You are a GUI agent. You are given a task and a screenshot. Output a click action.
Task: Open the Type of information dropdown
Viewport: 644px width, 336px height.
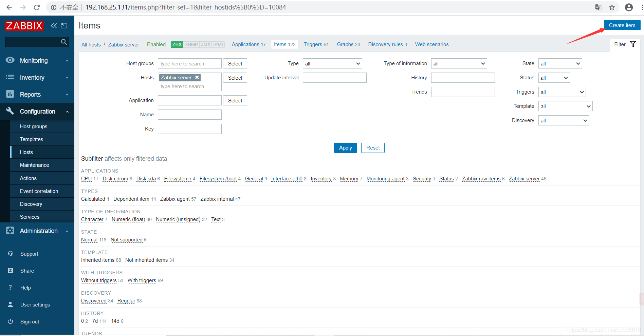pyautogui.click(x=459, y=63)
